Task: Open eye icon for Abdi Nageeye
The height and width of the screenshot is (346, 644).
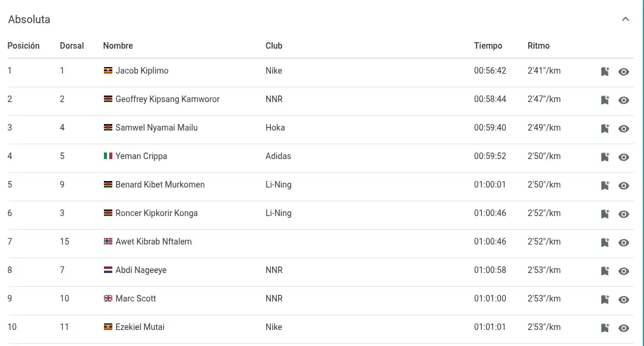Action: [624, 271]
